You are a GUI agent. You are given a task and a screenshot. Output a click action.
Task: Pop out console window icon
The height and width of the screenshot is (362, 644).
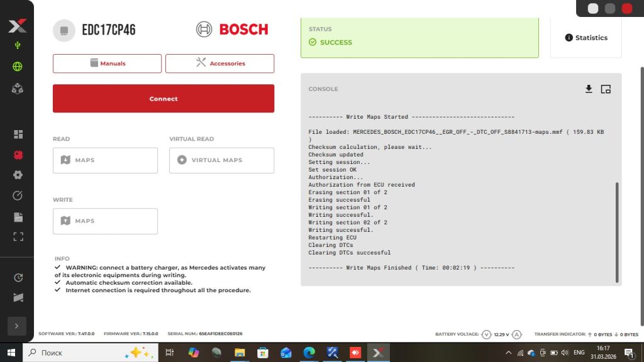click(606, 89)
